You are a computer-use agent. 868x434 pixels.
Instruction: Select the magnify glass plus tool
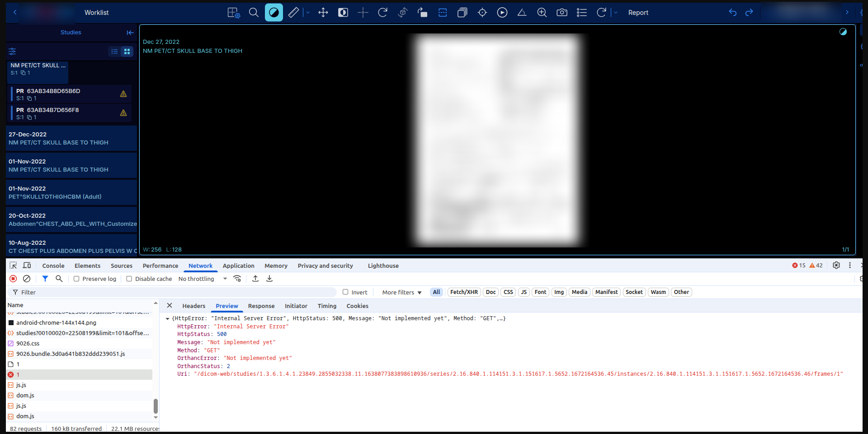tap(542, 13)
